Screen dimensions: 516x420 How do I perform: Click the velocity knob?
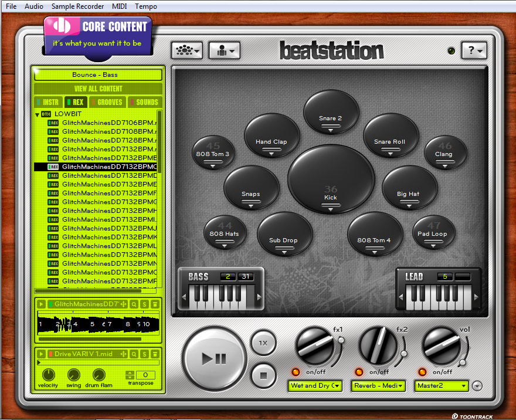[x=48, y=375]
